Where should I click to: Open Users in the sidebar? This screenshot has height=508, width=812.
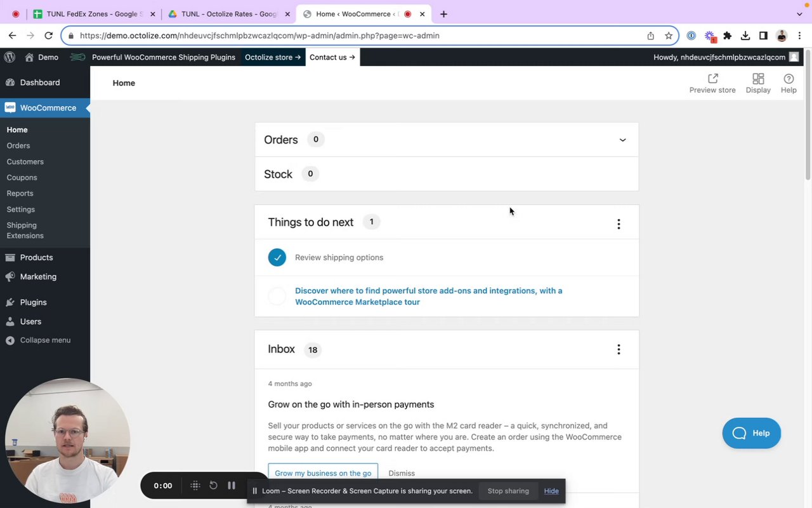(x=30, y=321)
